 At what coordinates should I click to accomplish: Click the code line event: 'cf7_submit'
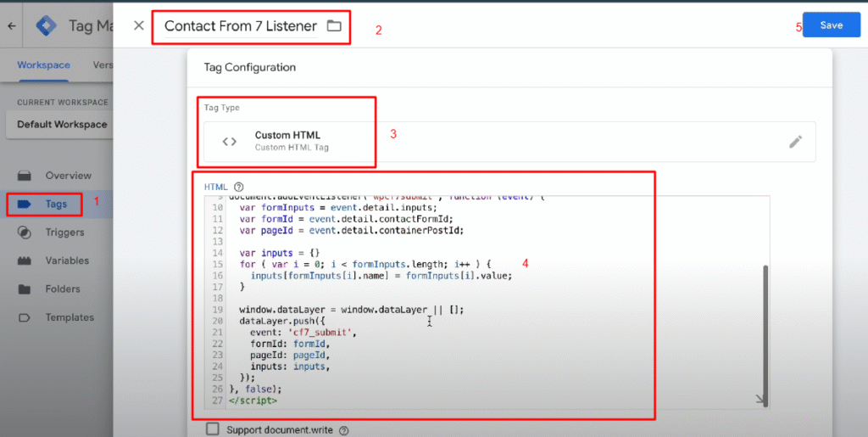point(304,333)
